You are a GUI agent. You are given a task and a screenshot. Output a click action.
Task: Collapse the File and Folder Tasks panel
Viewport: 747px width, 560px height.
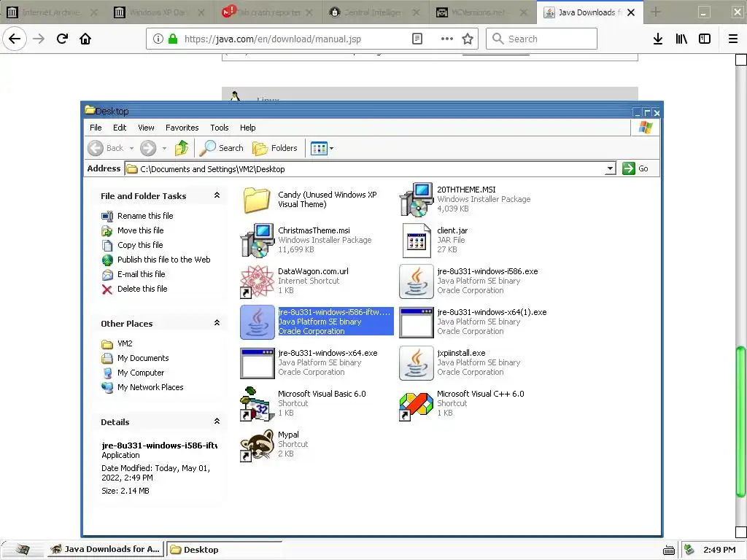tap(217, 195)
